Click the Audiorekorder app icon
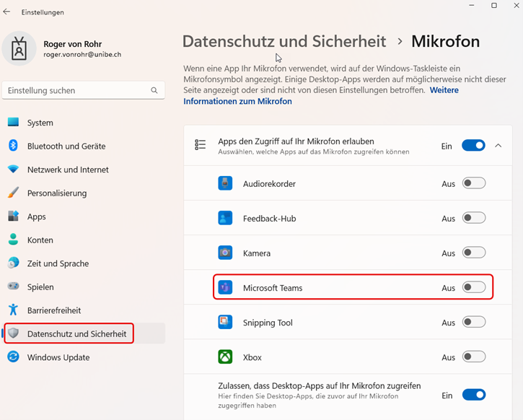Viewport: 523px width, 420px height. 225,183
